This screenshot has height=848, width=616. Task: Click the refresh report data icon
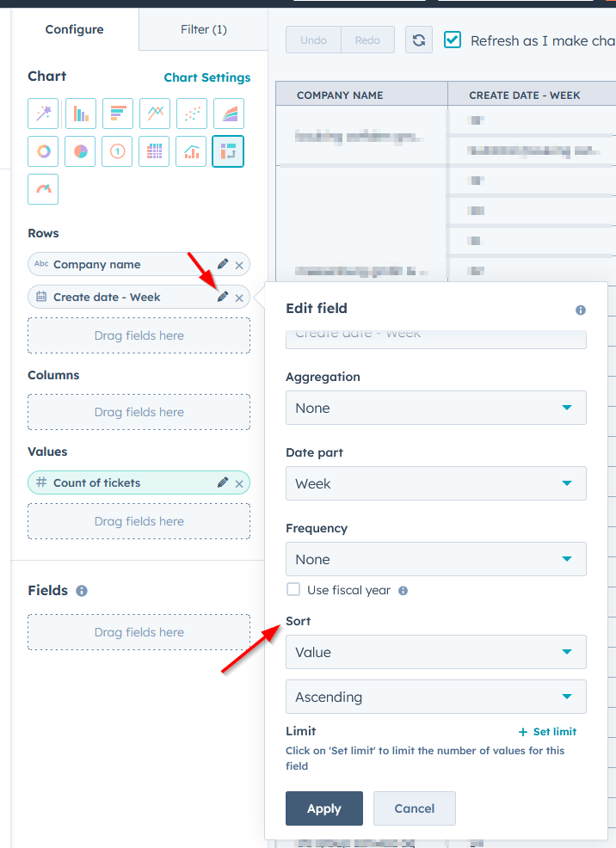point(419,40)
